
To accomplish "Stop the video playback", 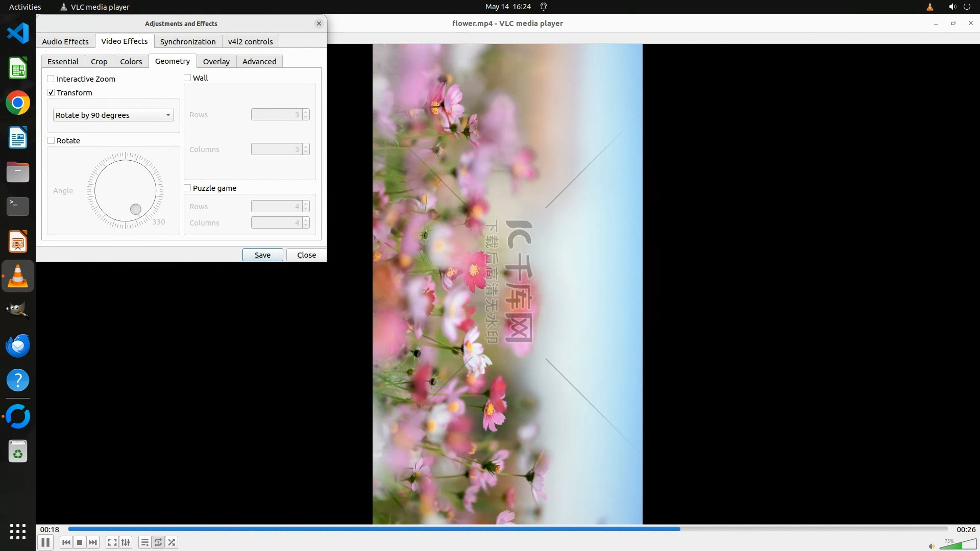I will [80, 542].
